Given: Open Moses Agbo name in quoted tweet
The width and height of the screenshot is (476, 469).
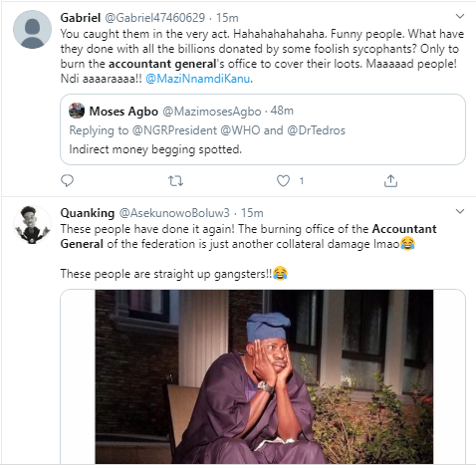Looking at the screenshot, I should [x=123, y=112].
